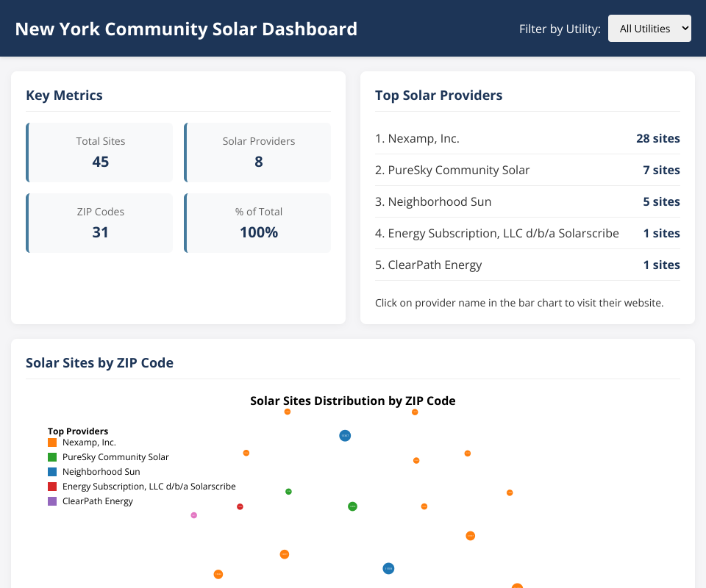
Task: Click the ZIP Codes metric card
Action: coord(100,223)
